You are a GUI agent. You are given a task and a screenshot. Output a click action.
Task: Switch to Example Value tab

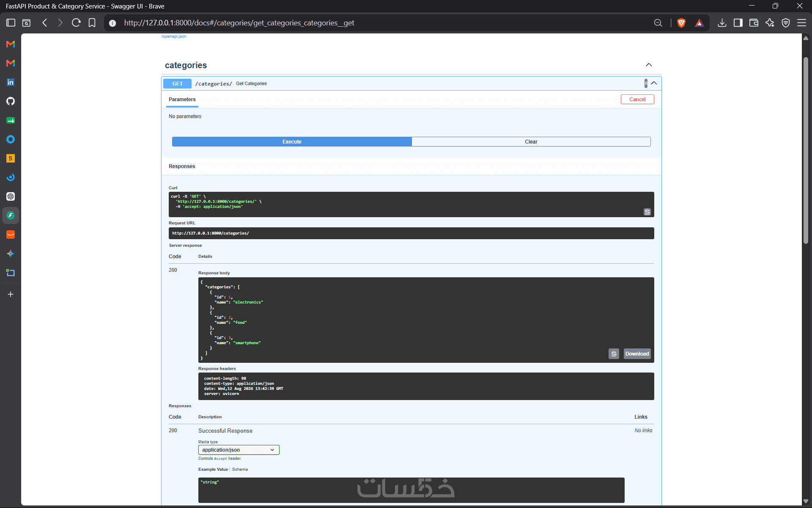tap(213, 469)
